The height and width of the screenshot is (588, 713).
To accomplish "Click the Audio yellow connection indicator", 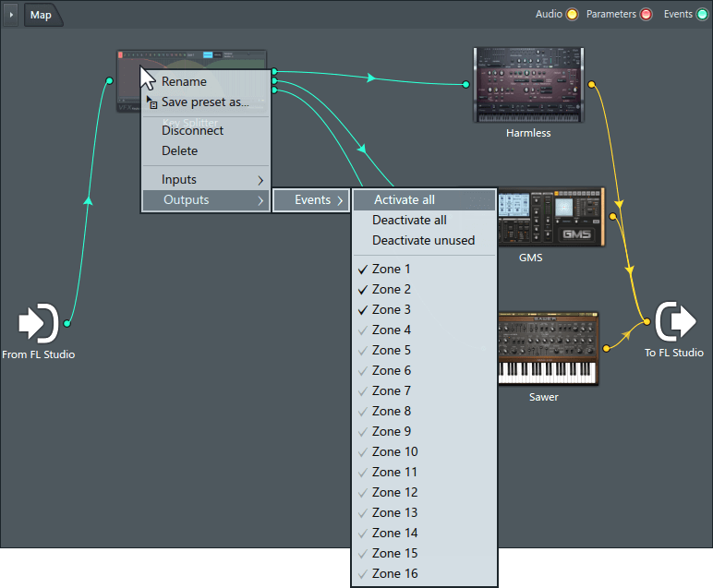I will 573,15.
